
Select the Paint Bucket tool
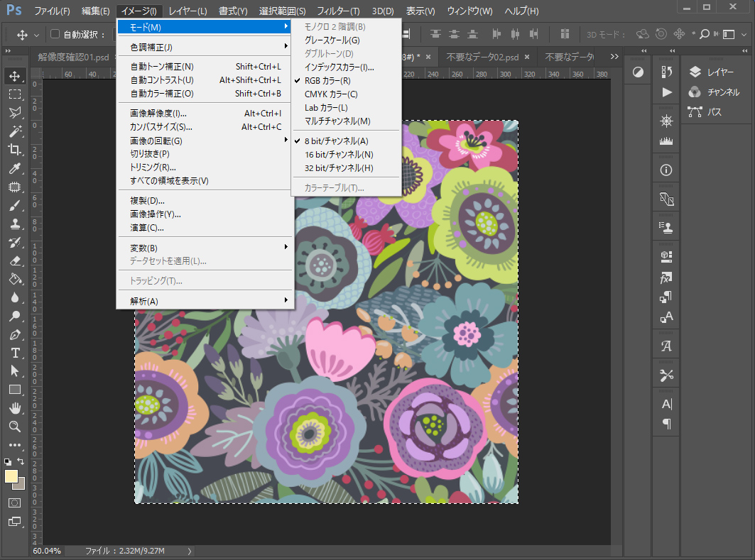[15, 279]
